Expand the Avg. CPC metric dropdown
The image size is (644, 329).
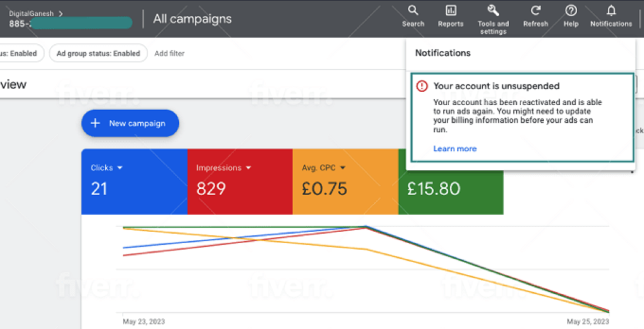click(343, 168)
